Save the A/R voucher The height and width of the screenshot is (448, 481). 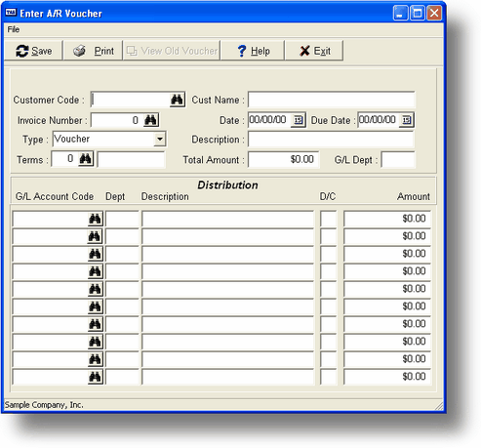click(33, 51)
